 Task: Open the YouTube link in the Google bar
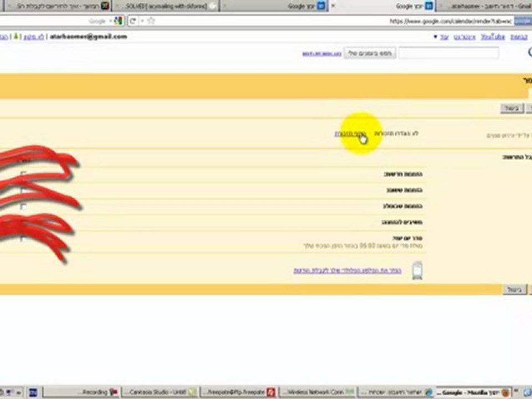click(x=493, y=37)
